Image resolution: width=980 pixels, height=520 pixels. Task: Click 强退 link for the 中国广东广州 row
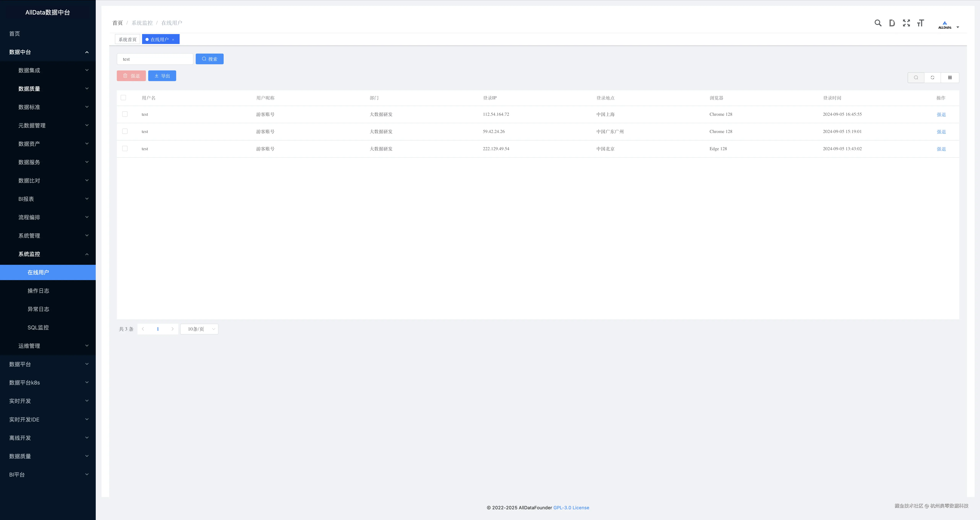point(941,132)
